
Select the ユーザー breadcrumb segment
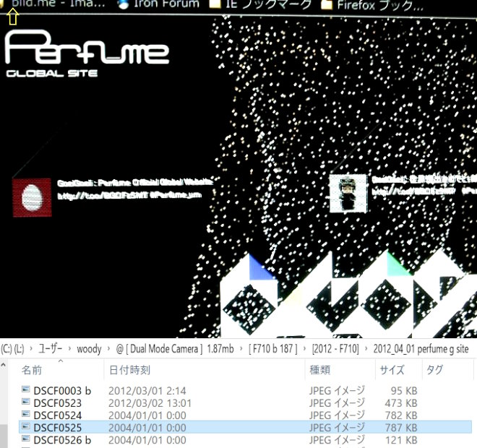(50, 348)
